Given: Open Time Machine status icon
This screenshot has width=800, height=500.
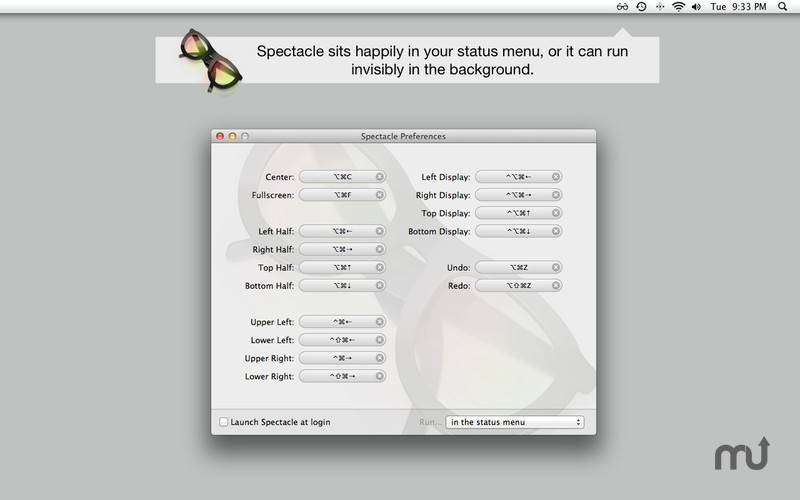Looking at the screenshot, I should pyautogui.click(x=641, y=7).
